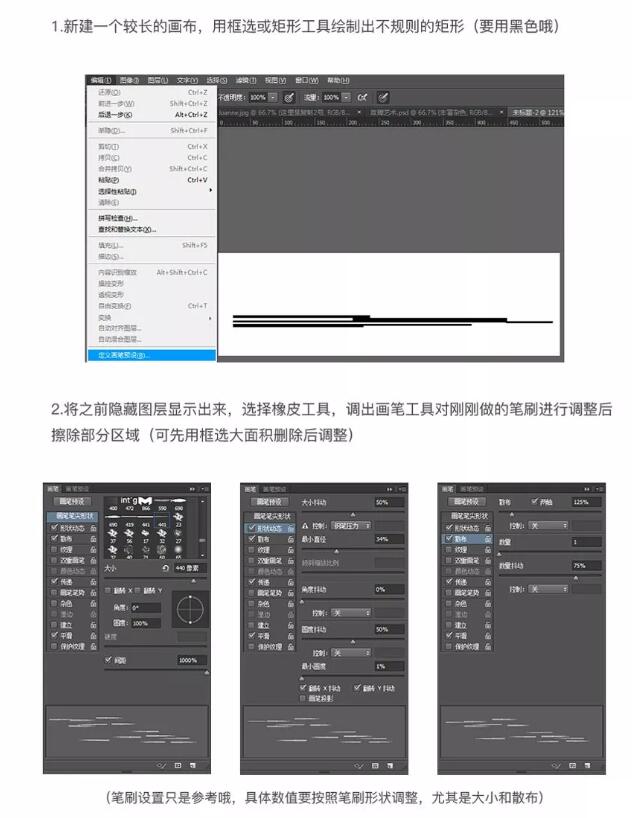Viewport: 632px width, 818px height.
Task: Click the lock icon beside 平滑 in left panel
Action: (93, 635)
